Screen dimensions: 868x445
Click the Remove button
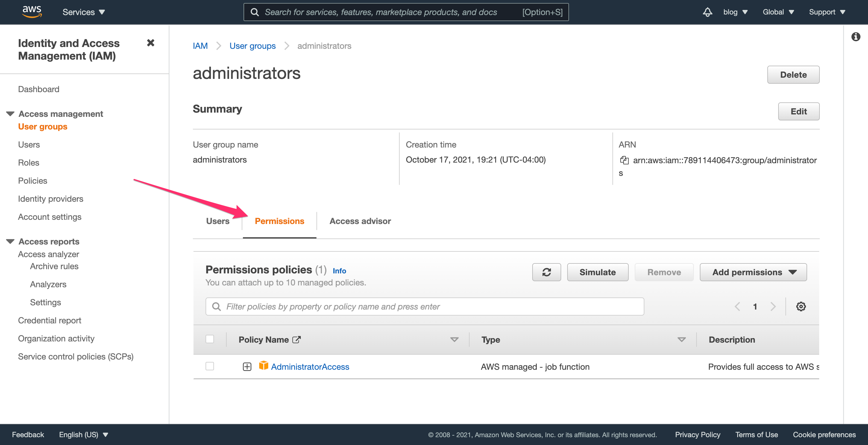[664, 272]
